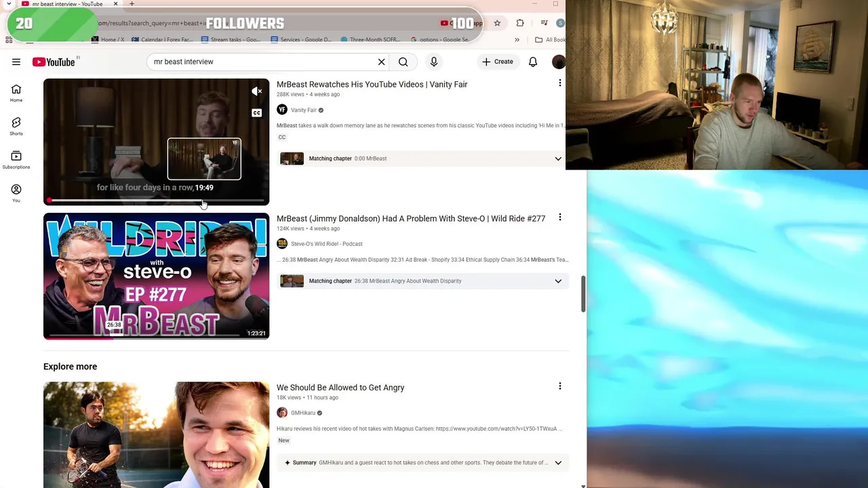Open the Vanity Fair channel avatar
The image size is (868, 488).
point(282,110)
